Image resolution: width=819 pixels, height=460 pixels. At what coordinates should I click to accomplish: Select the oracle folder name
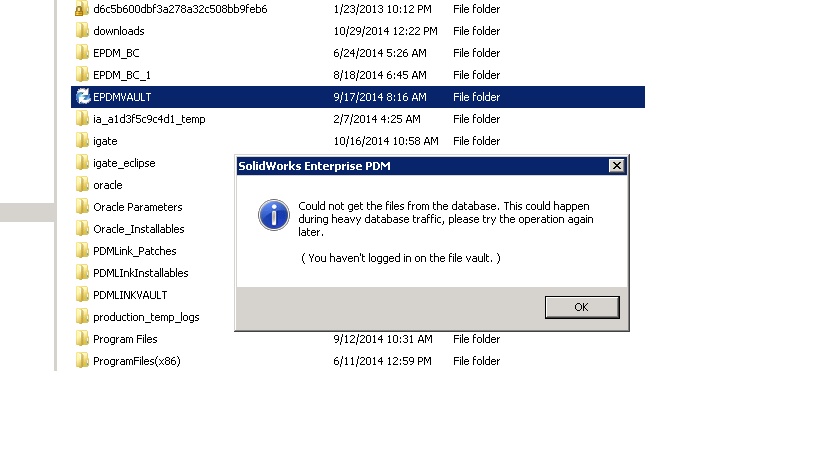pos(108,185)
